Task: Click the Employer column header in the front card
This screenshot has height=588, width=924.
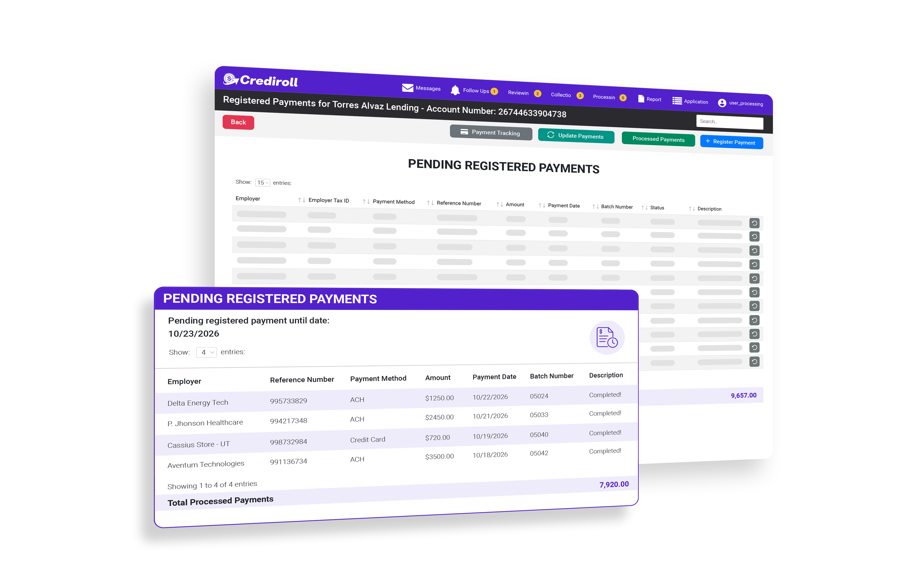Action: click(x=184, y=382)
